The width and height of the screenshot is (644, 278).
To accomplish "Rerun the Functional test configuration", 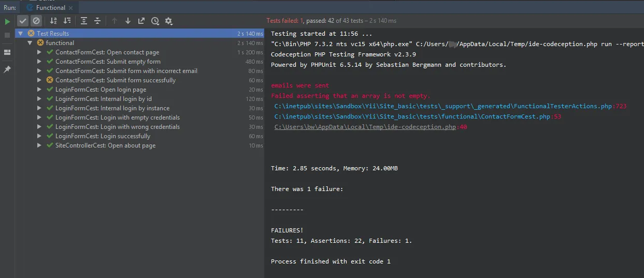I will (x=7, y=21).
